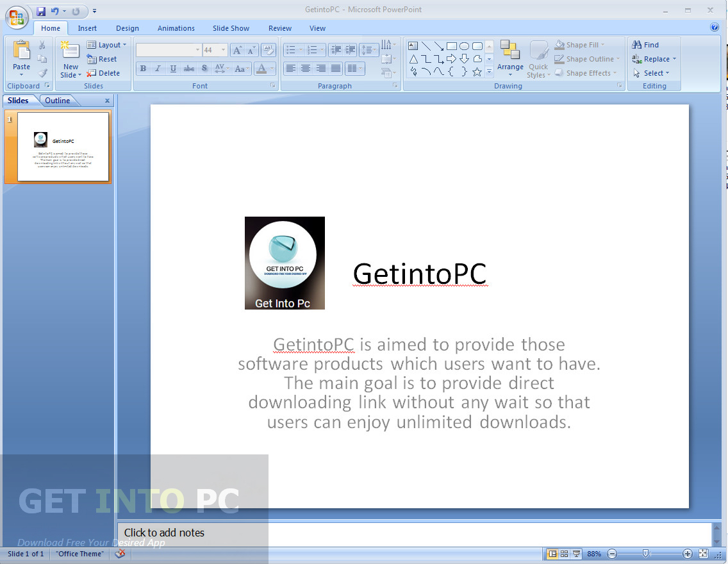Open font color A swatch
This screenshot has height=564, width=728.
click(x=261, y=69)
